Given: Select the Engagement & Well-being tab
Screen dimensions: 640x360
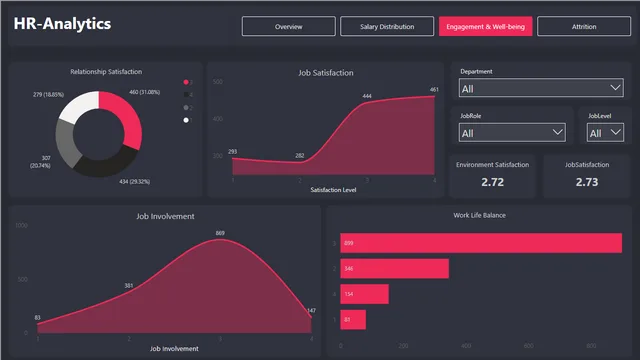Looking at the screenshot, I should pos(485,27).
